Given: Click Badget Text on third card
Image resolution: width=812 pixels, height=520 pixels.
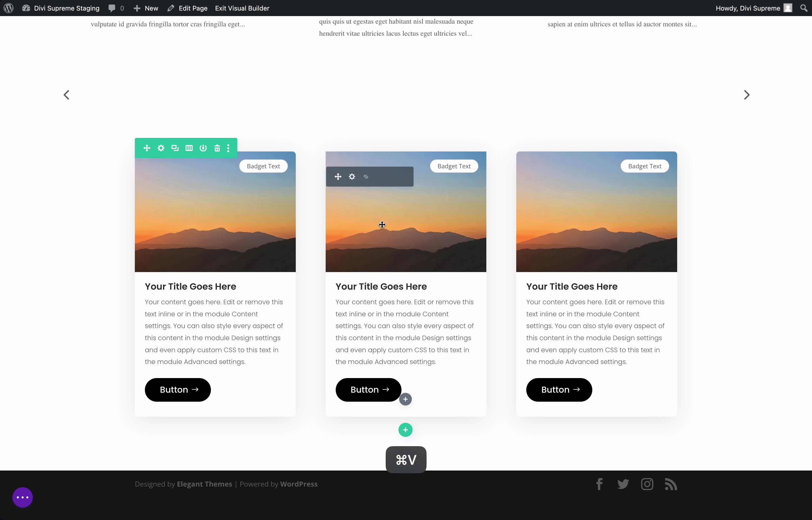Looking at the screenshot, I should point(645,166).
